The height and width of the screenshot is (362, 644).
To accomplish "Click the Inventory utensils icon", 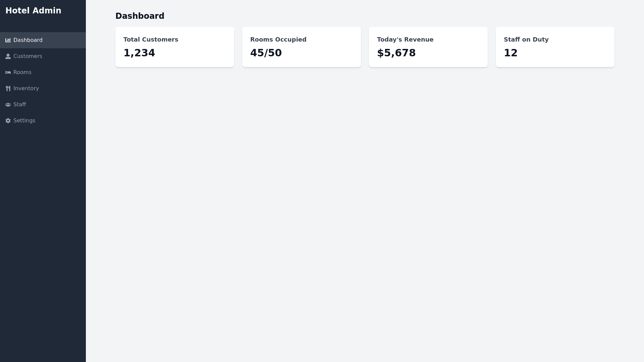I will [x=8, y=88].
